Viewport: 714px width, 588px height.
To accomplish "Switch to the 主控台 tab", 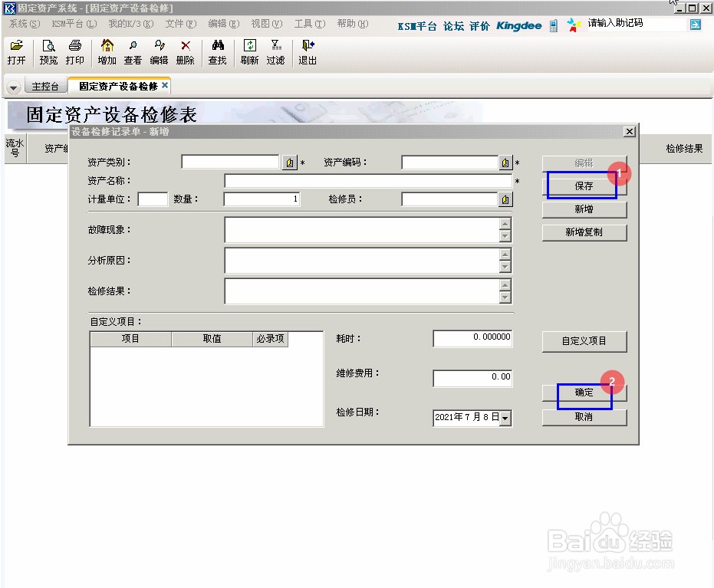I will (45, 87).
